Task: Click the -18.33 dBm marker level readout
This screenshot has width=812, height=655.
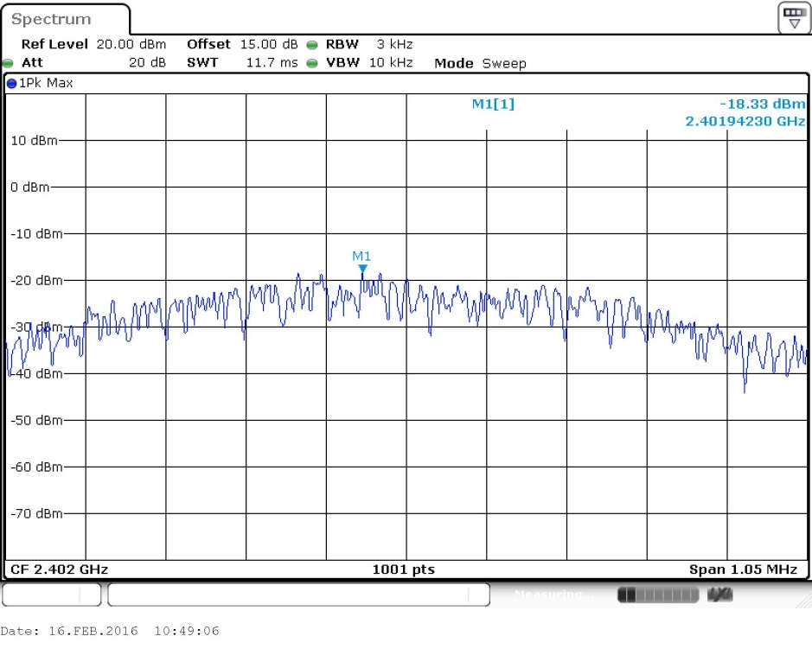Action: pos(763,104)
